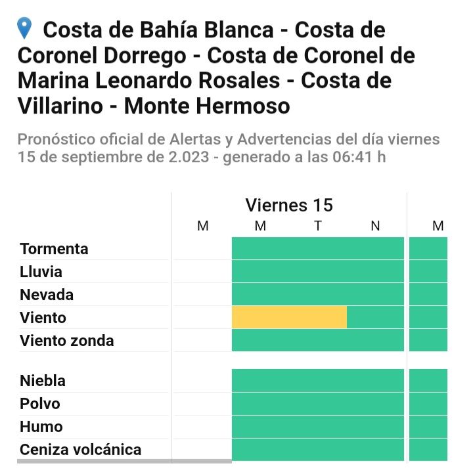Click the N (noche) column header
The image size is (473, 476).
pos(375,227)
